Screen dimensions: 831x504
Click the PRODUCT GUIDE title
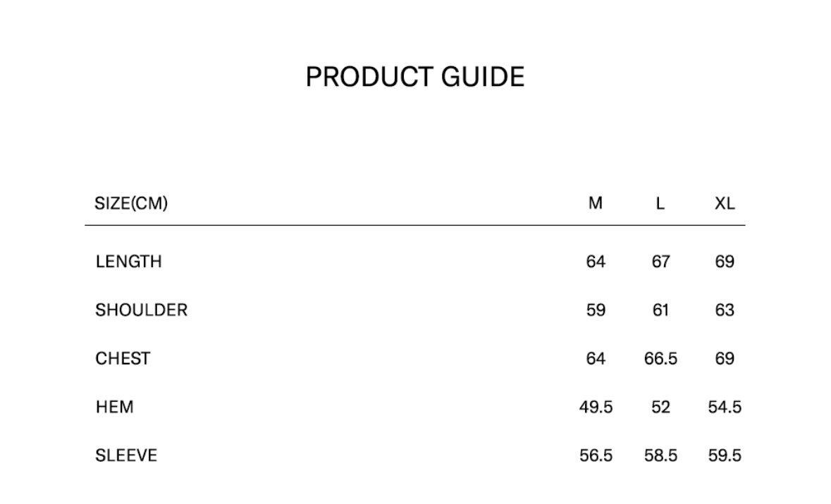[414, 77]
